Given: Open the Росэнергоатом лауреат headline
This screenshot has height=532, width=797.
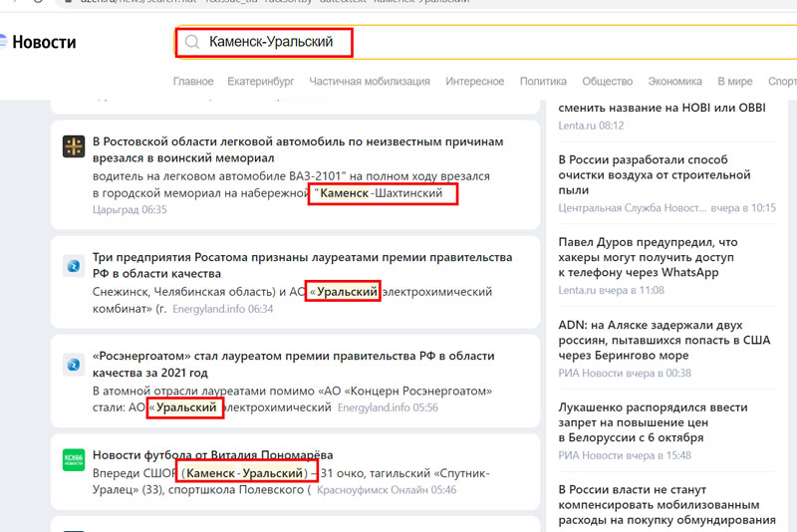Looking at the screenshot, I should tap(293, 364).
